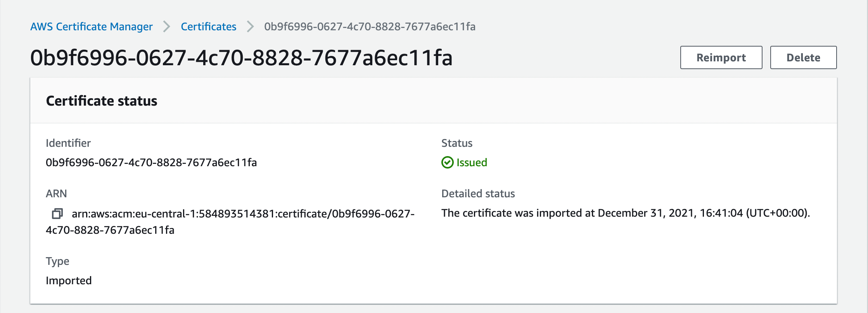Click the chevron after AWS Certificate Manager

point(166,27)
